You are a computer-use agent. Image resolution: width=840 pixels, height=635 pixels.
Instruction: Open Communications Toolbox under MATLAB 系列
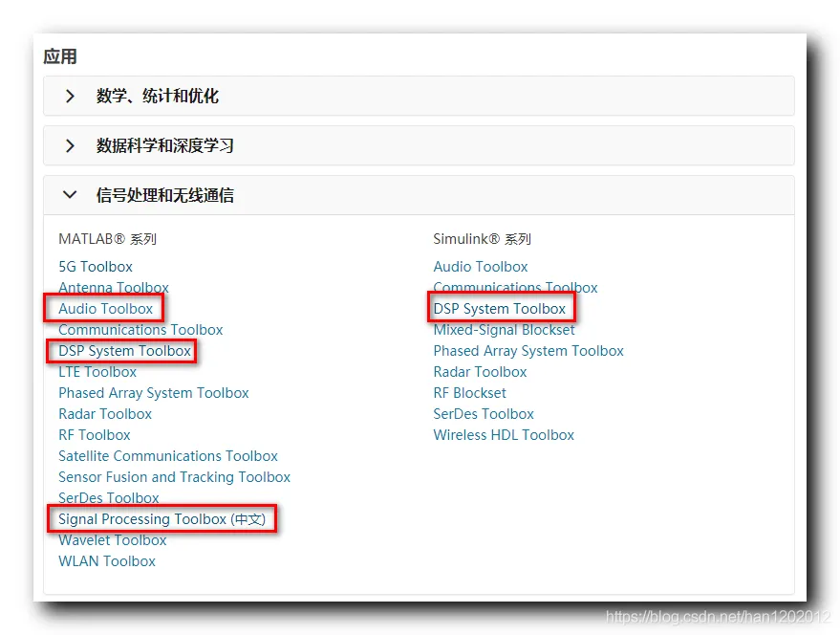[140, 330]
